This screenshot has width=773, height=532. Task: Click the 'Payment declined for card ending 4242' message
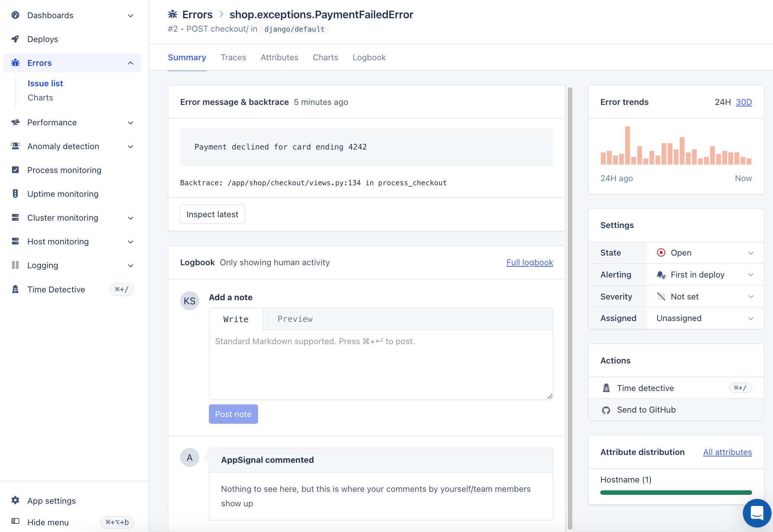click(281, 147)
